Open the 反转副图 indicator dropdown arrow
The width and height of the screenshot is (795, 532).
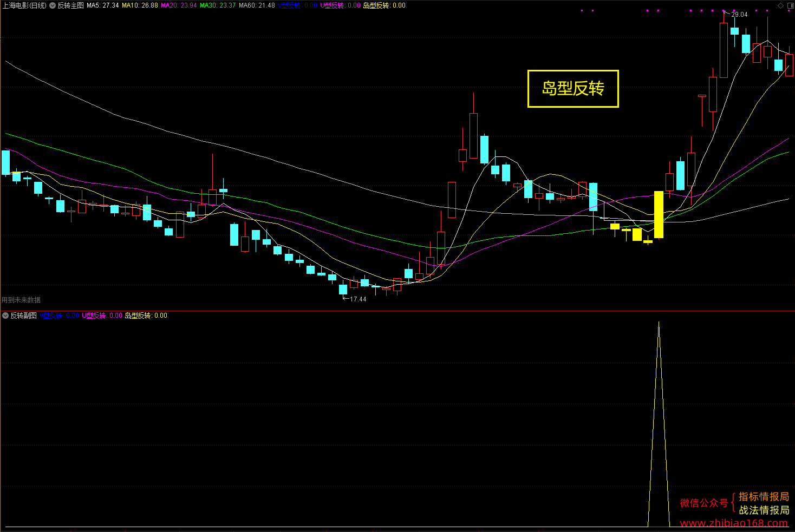5,316
